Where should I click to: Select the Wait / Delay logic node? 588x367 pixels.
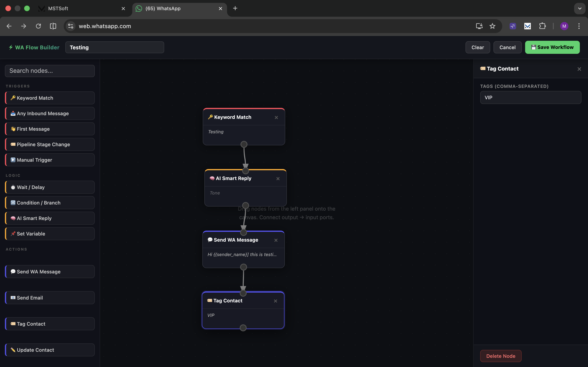[x=50, y=187]
